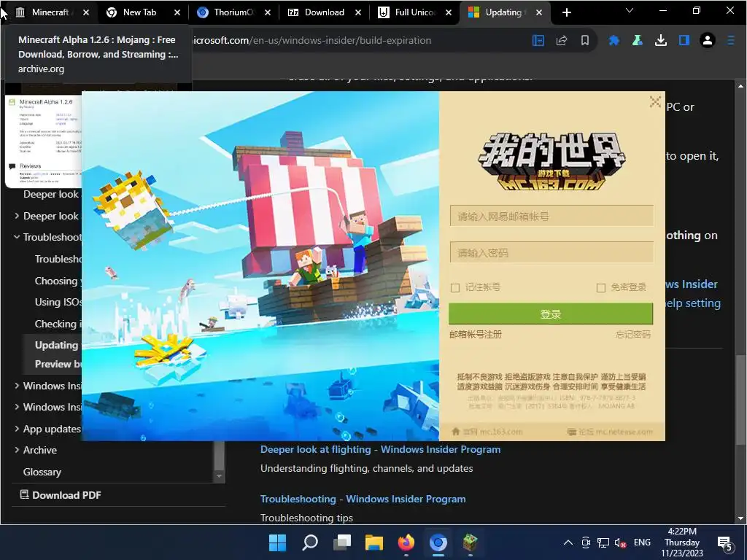Viewport: 747px width, 560px height.
Task: Click the muted volume tray icon
Action: pyautogui.click(x=620, y=542)
